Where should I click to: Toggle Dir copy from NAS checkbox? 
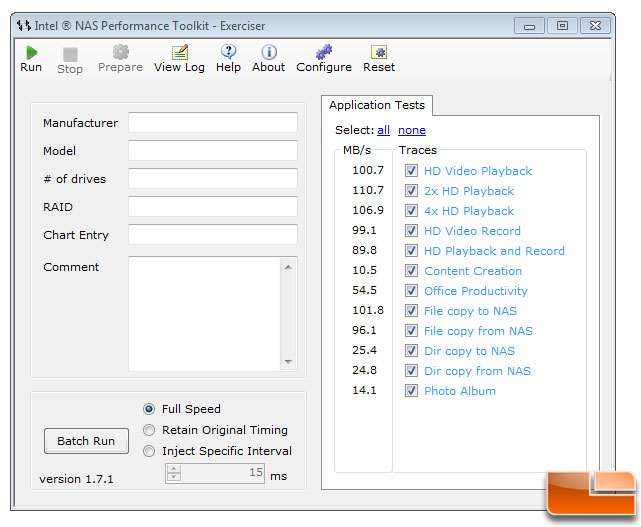[x=411, y=371]
